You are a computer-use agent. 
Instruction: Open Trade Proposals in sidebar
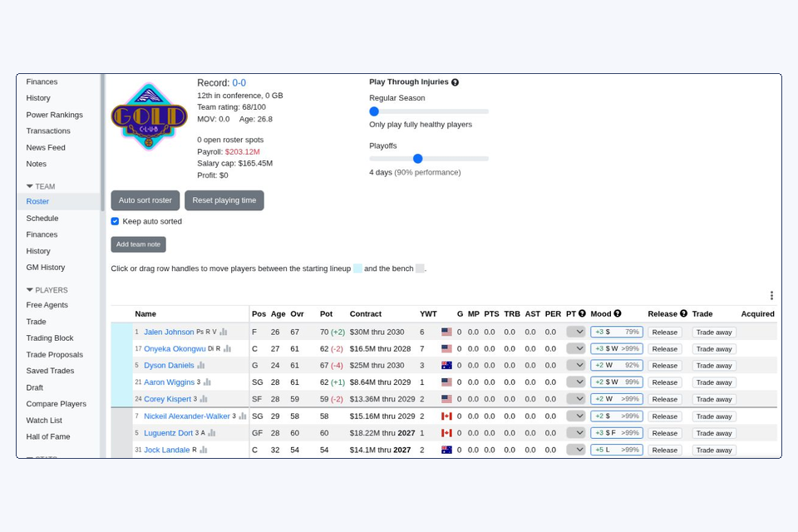pyautogui.click(x=55, y=355)
